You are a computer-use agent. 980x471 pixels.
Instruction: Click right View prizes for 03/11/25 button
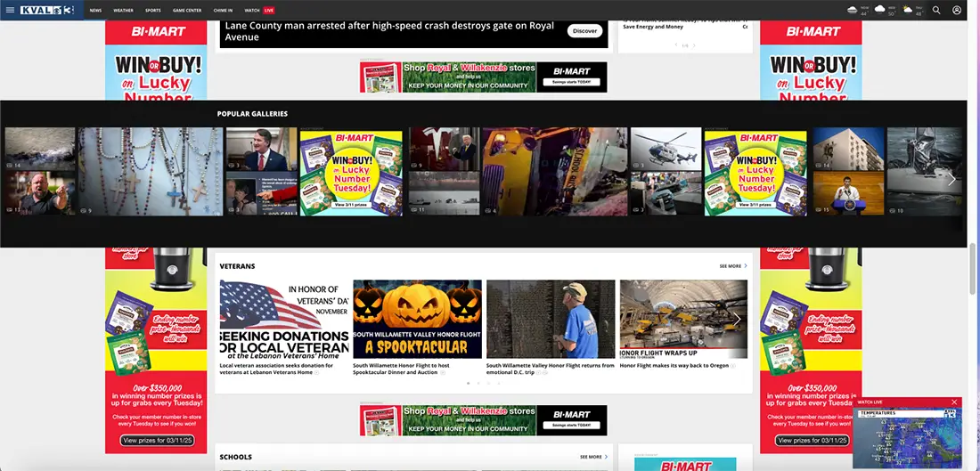[812, 441]
